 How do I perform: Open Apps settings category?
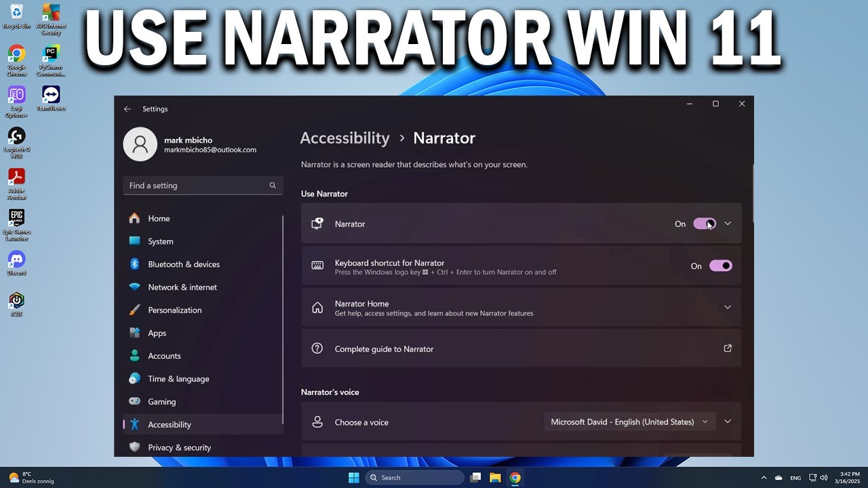(x=203, y=333)
